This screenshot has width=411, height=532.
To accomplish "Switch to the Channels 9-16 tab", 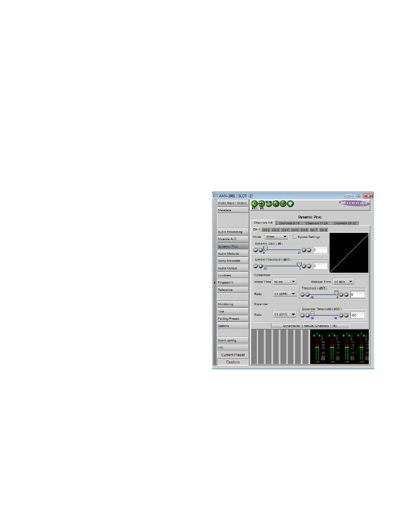I will [289, 223].
